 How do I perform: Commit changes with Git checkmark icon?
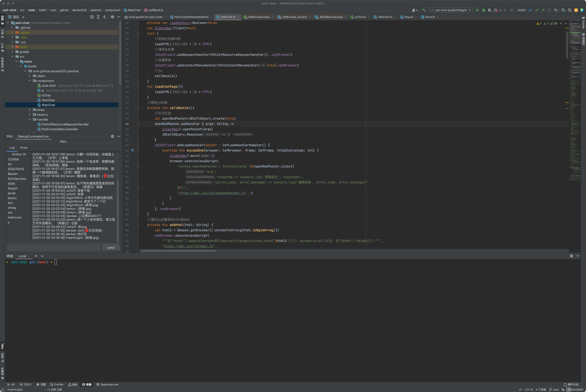pyautogui.click(x=536, y=10)
